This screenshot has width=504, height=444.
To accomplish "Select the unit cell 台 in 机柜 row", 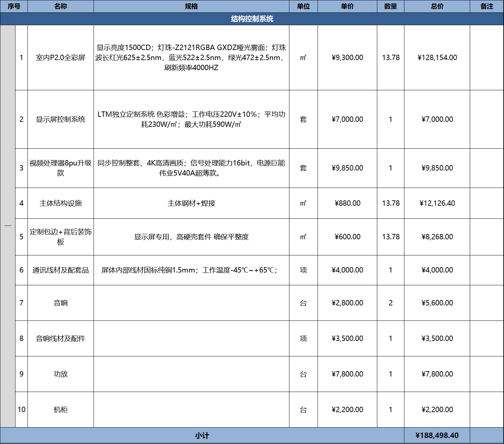I will point(303,410).
